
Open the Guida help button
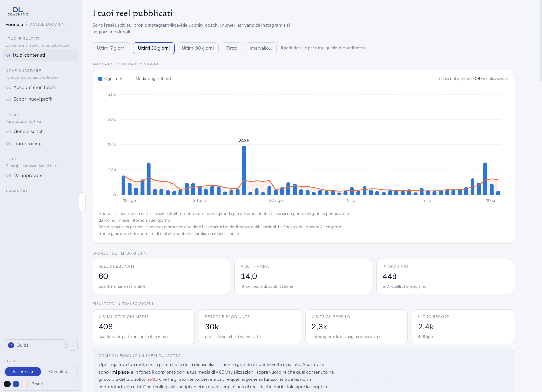[x=35, y=345]
